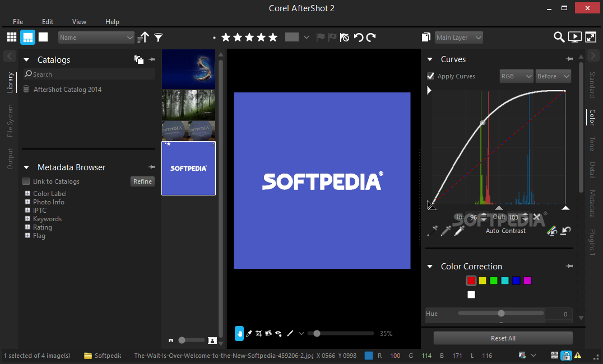Viewport: 603px width, 364px height.
Task: Click the warning triangle in status bar
Action: (578, 355)
